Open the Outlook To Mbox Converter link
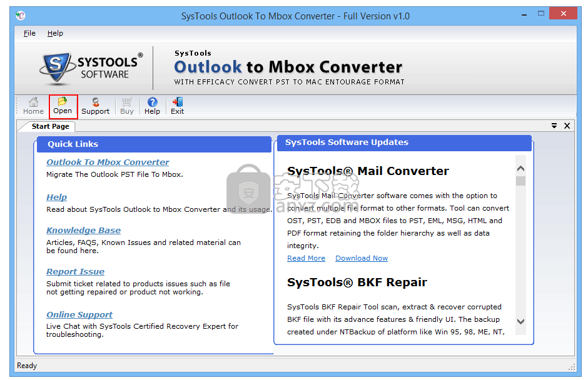Image resolution: width=588 pixels, height=380 pixels. 108,162
